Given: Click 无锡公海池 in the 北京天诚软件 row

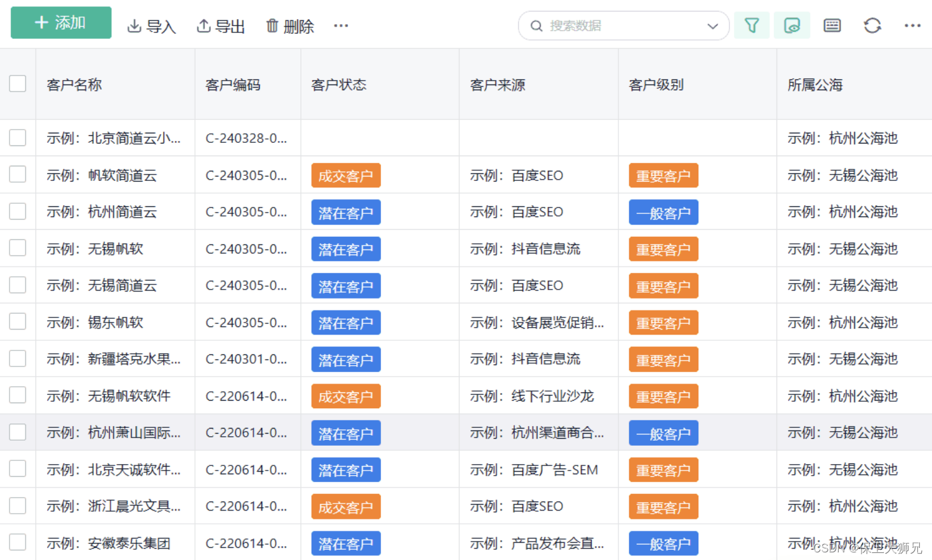Looking at the screenshot, I should coord(842,470).
